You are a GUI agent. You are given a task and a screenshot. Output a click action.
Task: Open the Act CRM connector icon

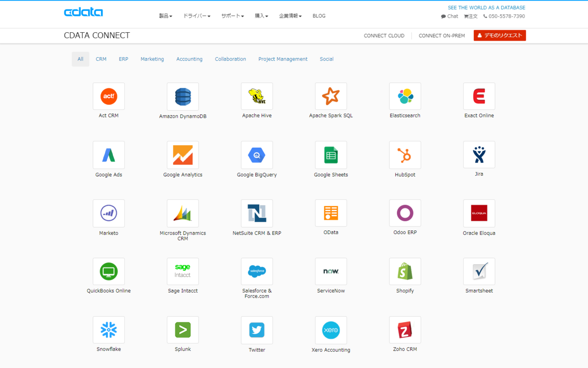tap(109, 96)
